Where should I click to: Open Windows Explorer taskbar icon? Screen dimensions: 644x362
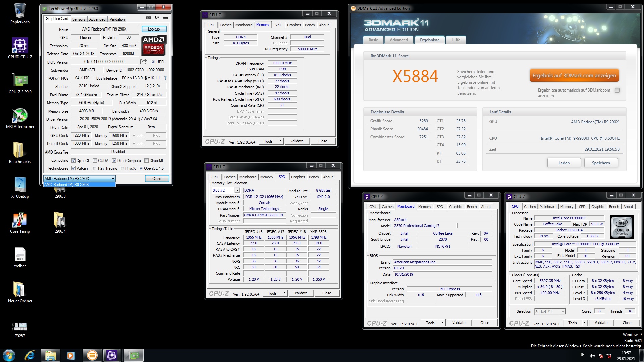coord(50,355)
